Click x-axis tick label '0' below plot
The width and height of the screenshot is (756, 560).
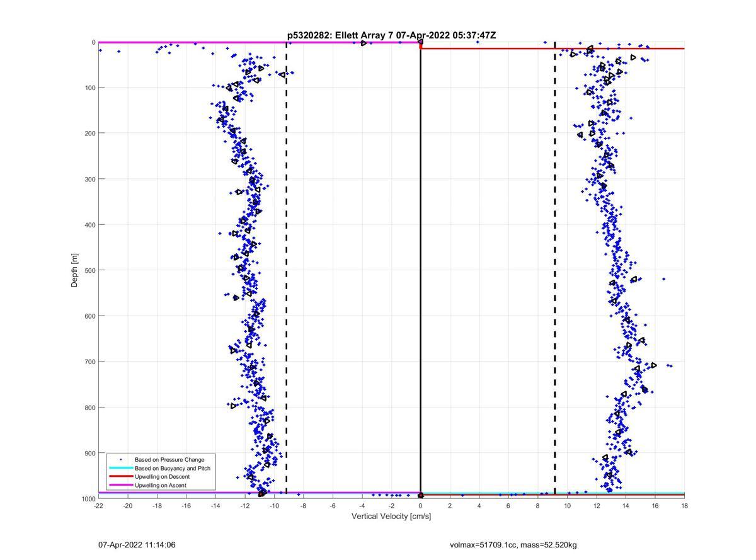click(x=421, y=505)
